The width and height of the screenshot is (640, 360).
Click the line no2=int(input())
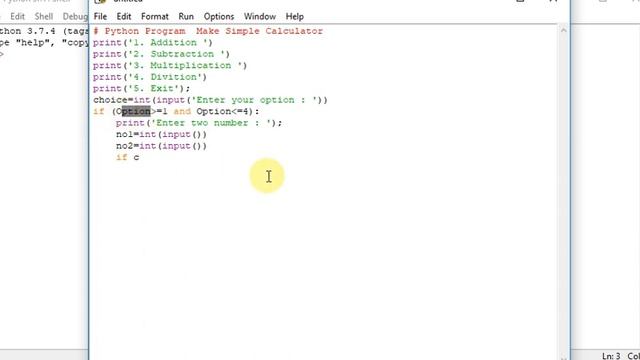pos(161,146)
